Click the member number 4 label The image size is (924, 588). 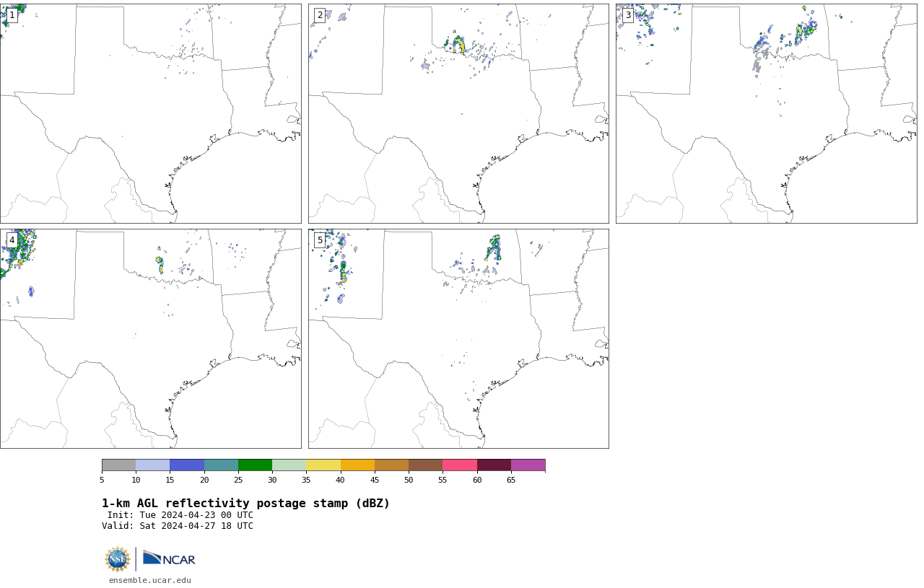tap(12, 240)
